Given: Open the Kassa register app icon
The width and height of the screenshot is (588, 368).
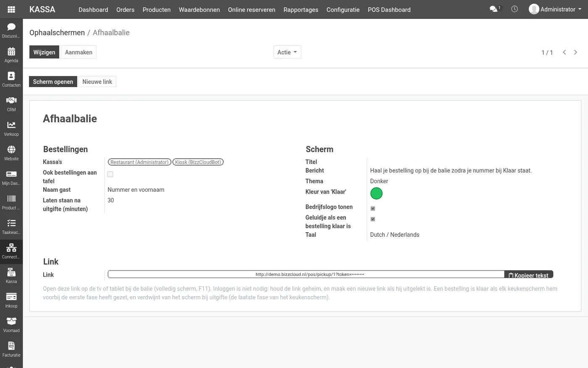Looking at the screenshot, I should pos(11,276).
